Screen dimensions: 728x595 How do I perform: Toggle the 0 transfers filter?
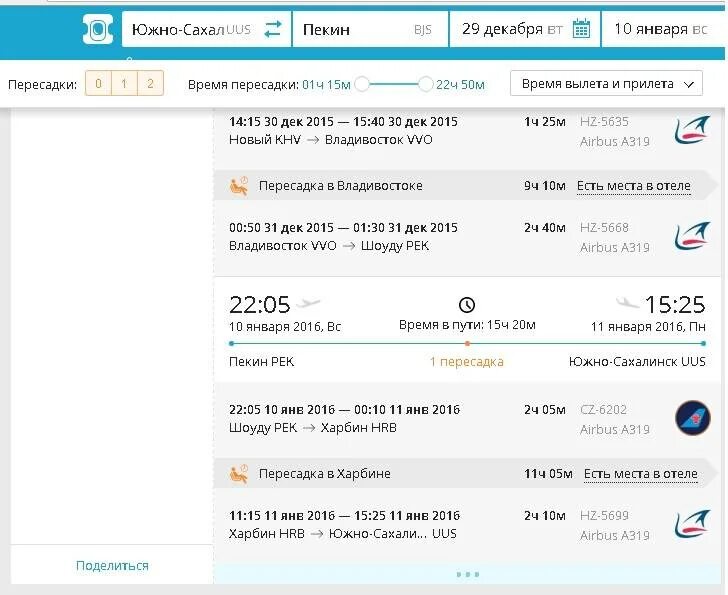[x=98, y=84]
